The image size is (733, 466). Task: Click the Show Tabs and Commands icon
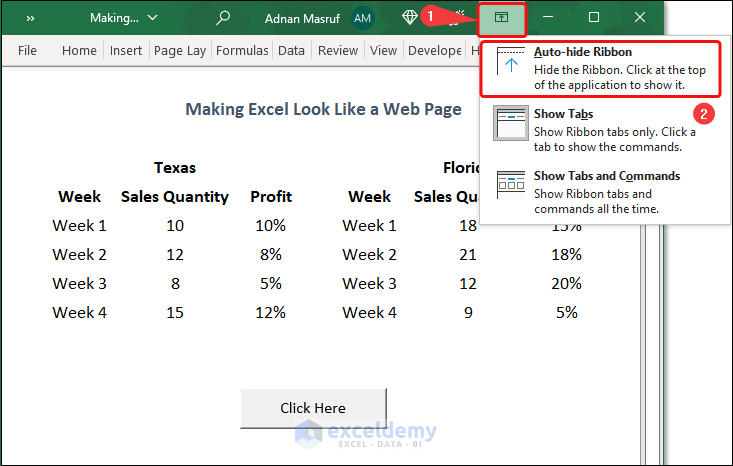(x=510, y=185)
